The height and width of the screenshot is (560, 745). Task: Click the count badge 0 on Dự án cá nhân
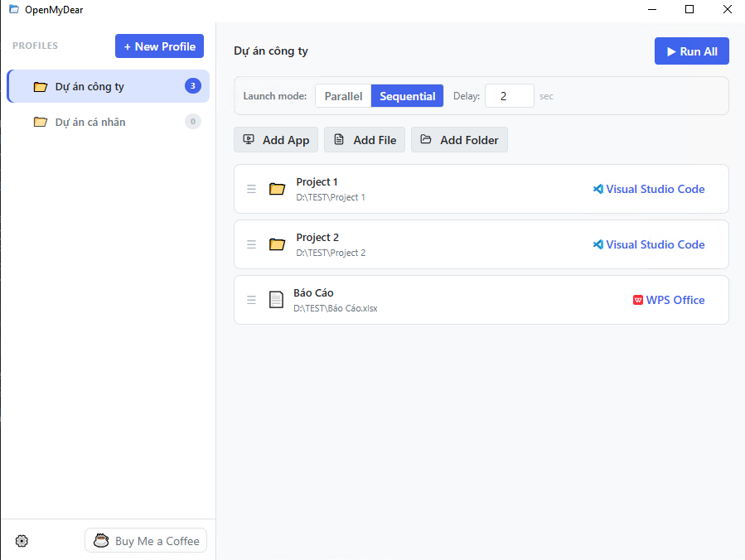click(x=193, y=122)
